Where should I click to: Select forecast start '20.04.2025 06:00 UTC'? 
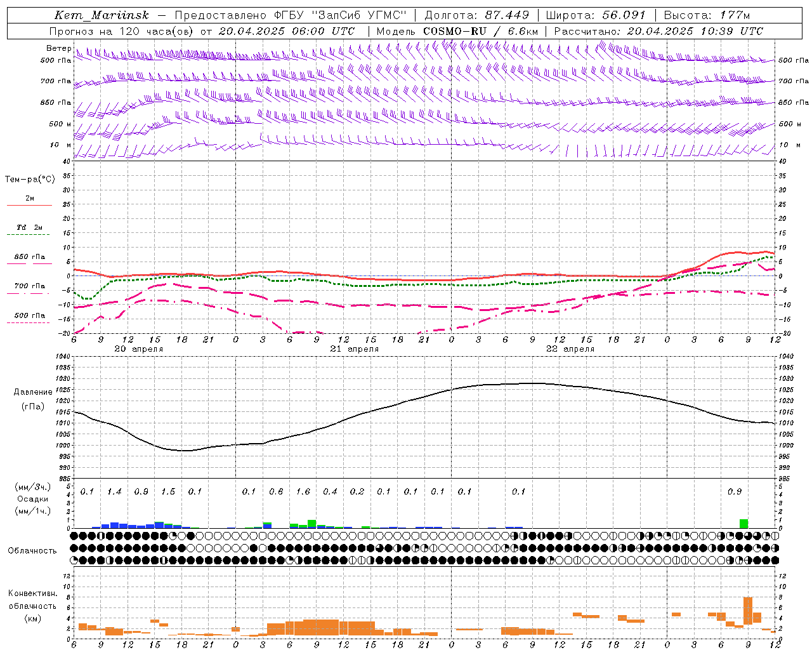pos(287,31)
